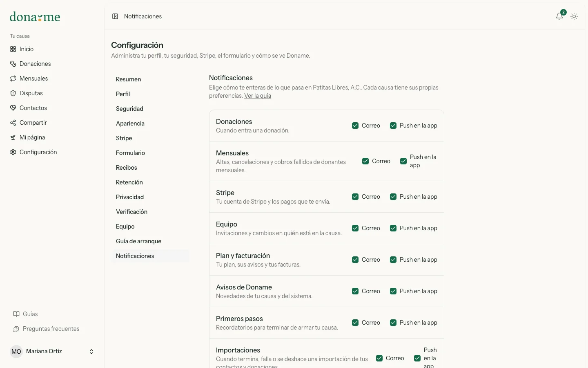Open the Perfil settings section

pos(151,94)
